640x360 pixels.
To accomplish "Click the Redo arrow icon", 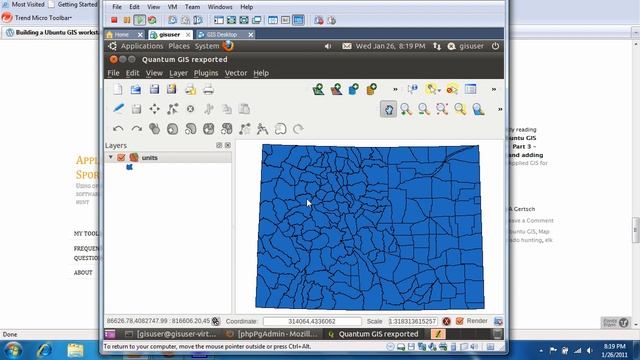I will pyautogui.click(x=136, y=129).
